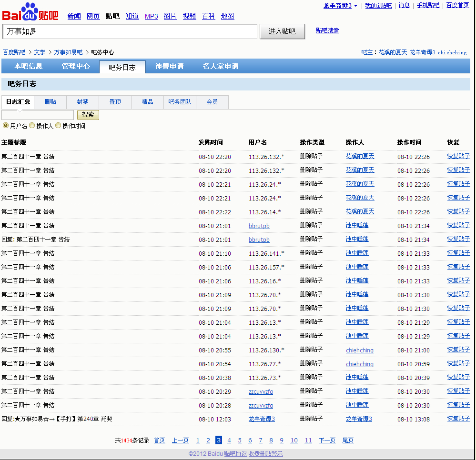Viewport: 476px width, 460px height.
Task: Switch to the 吧务日志 tab
Action: [x=122, y=67]
